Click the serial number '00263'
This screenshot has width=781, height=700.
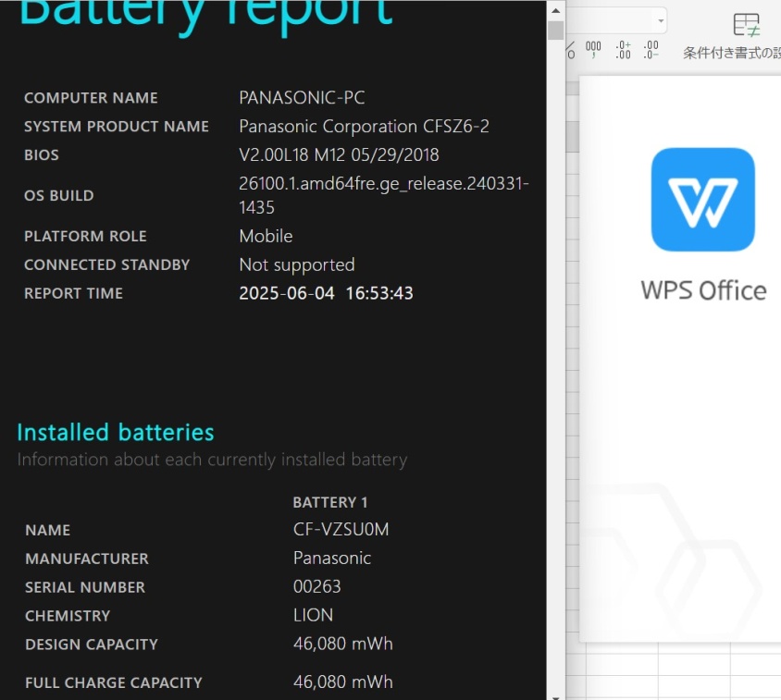coord(316,586)
